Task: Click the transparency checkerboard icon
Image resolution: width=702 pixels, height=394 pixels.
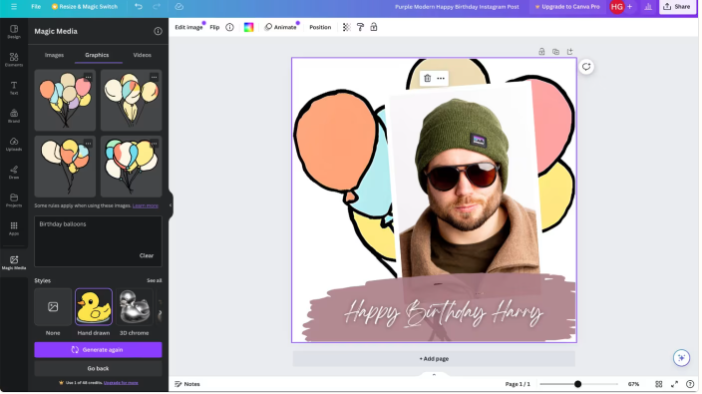Action: click(x=346, y=27)
